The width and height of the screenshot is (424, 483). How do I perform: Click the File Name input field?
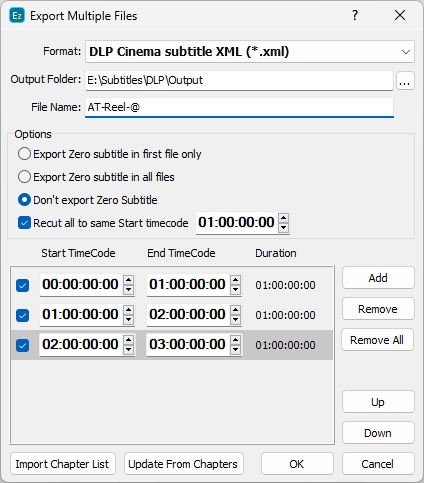tap(239, 107)
